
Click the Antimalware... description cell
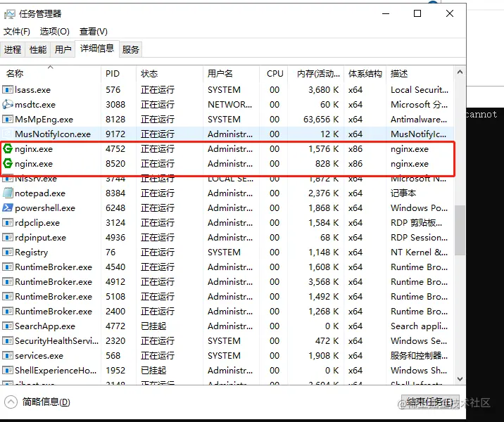(x=419, y=119)
